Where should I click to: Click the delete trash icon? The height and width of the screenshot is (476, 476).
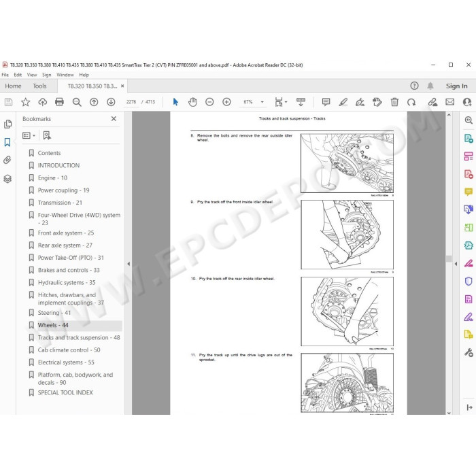coord(394,102)
